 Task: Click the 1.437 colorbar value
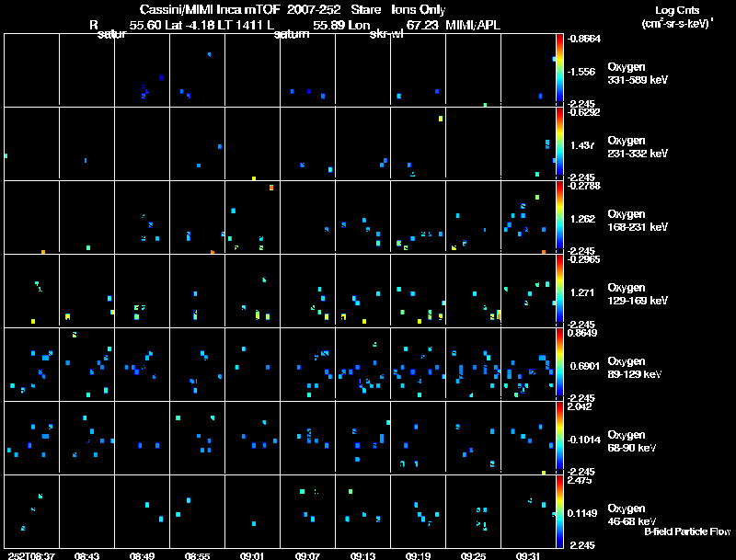pos(582,145)
